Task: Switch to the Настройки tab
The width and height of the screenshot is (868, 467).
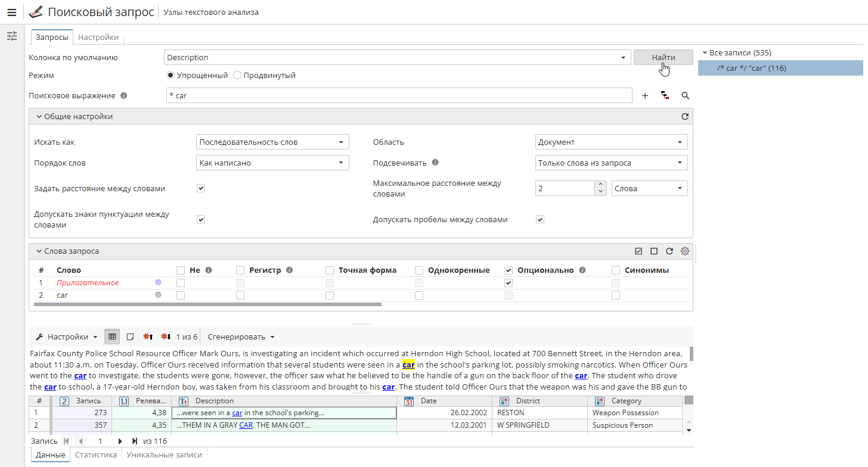Action: pyautogui.click(x=98, y=37)
